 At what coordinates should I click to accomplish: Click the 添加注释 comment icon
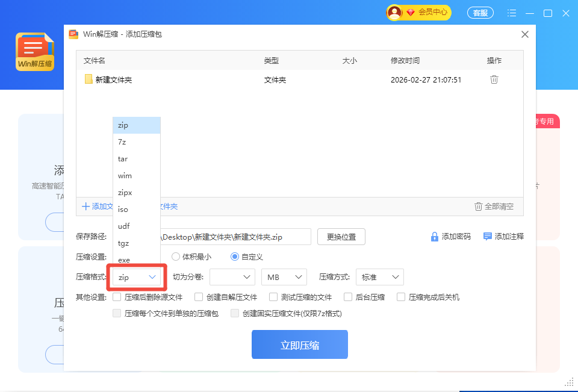[488, 237]
